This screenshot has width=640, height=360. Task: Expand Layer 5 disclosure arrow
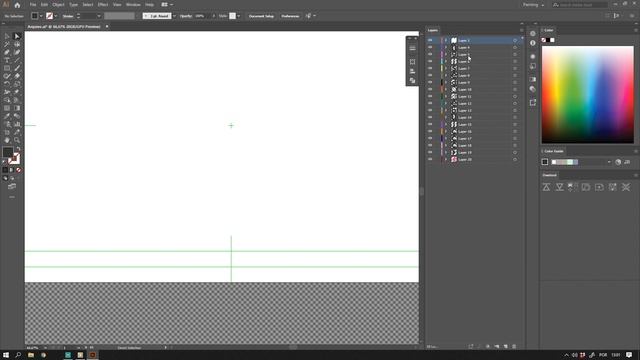pos(446,54)
